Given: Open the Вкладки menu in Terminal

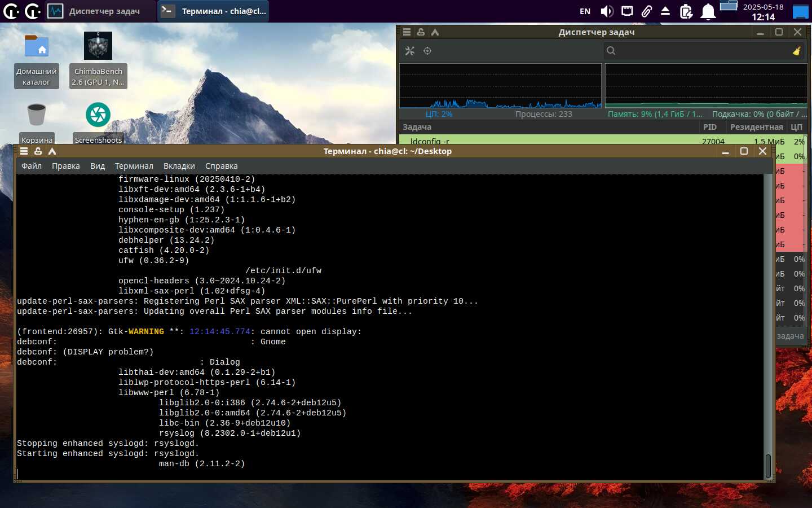Looking at the screenshot, I should tap(179, 166).
